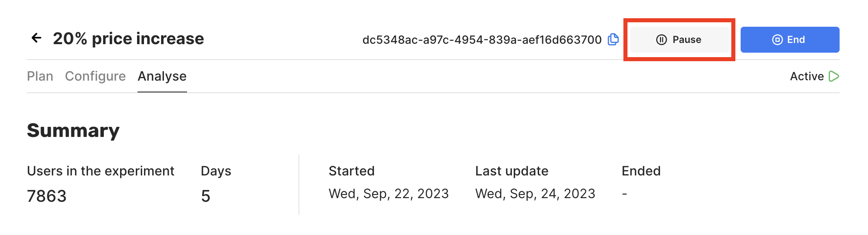The image size is (868, 235).
Task: Click the stop icon inside End
Action: [x=777, y=40]
